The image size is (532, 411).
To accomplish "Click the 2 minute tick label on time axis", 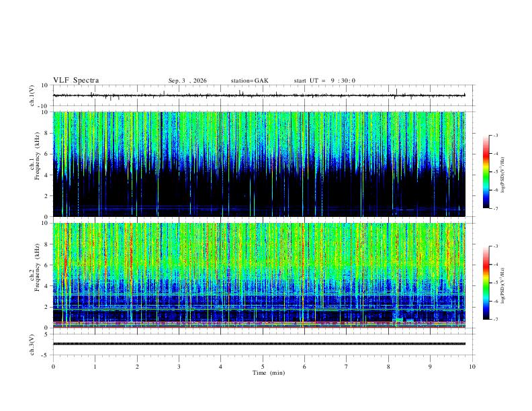I will tap(137, 367).
